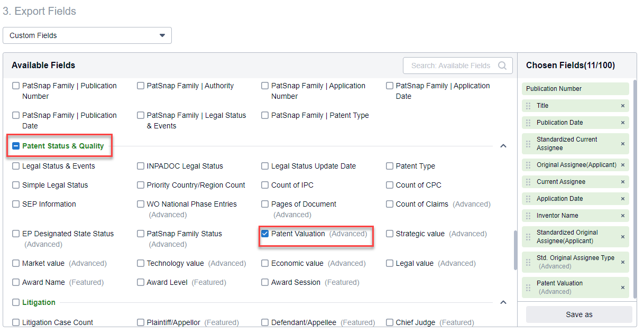Remove Patent Valuation from Chosen Fields
This screenshot has width=644, height=334.
tap(623, 284)
